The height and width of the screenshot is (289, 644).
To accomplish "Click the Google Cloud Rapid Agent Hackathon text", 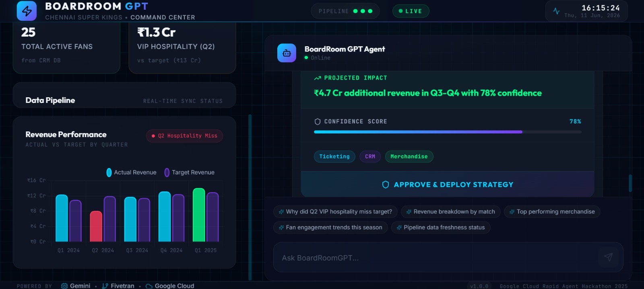I will [x=563, y=286].
